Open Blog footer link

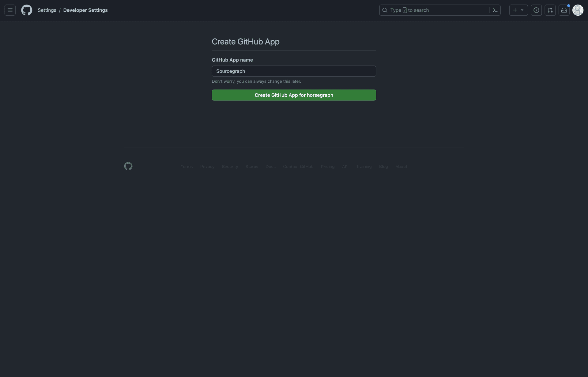[383, 167]
